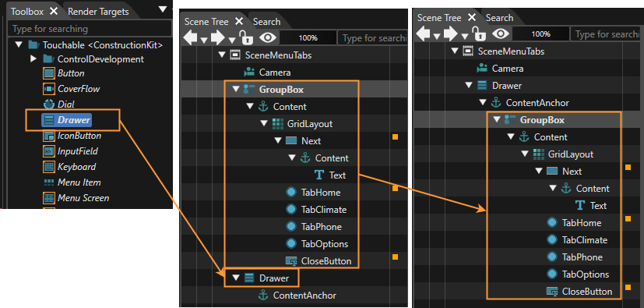The image size is (644, 308).
Task: Select the Menu Item icon in Toolbox
Action: (x=49, y=182)
